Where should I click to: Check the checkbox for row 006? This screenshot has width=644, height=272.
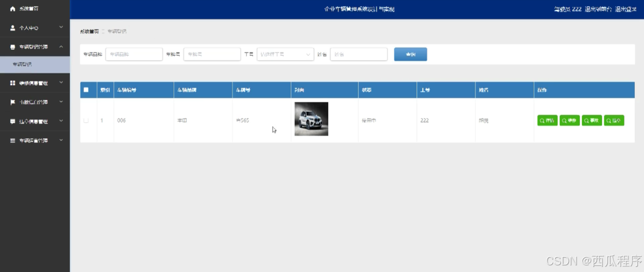pos(86,120)
